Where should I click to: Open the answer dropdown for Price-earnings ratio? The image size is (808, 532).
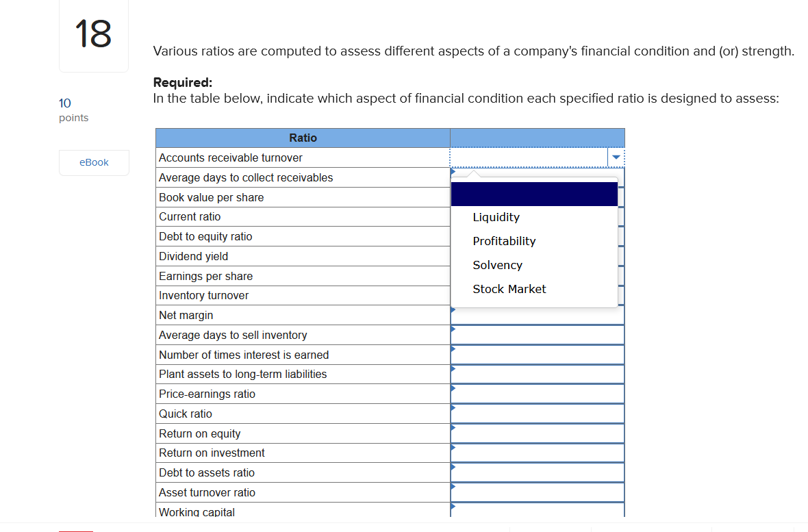point(538,393)
